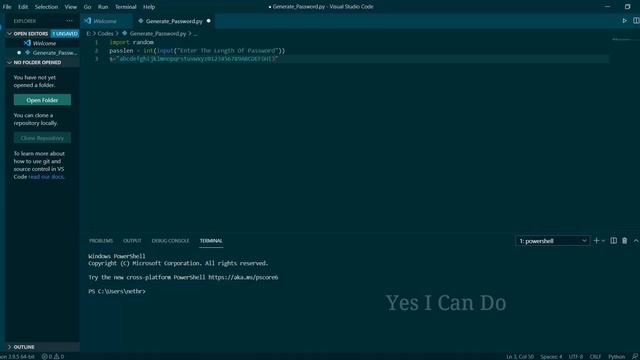The image size is (640, 360).
Task: Click the Clone Repository button
Action: [42, 138]
